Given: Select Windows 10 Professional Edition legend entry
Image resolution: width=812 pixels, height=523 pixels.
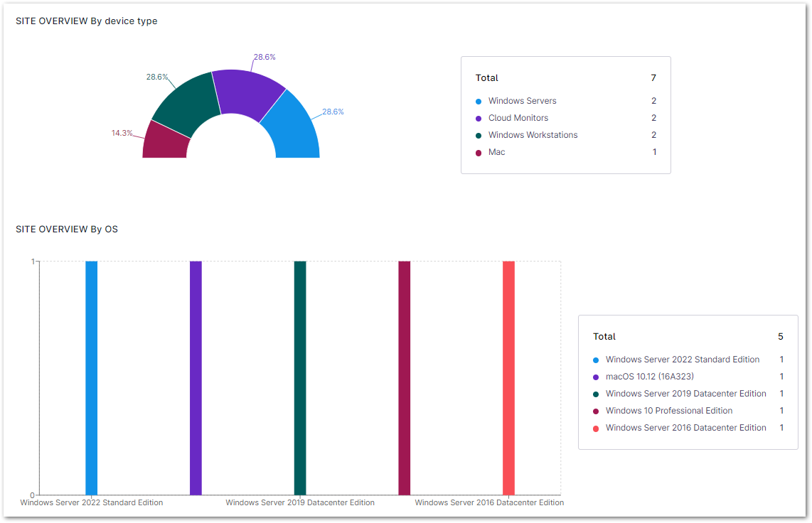Looking at the screenshot, I should 668,411.
